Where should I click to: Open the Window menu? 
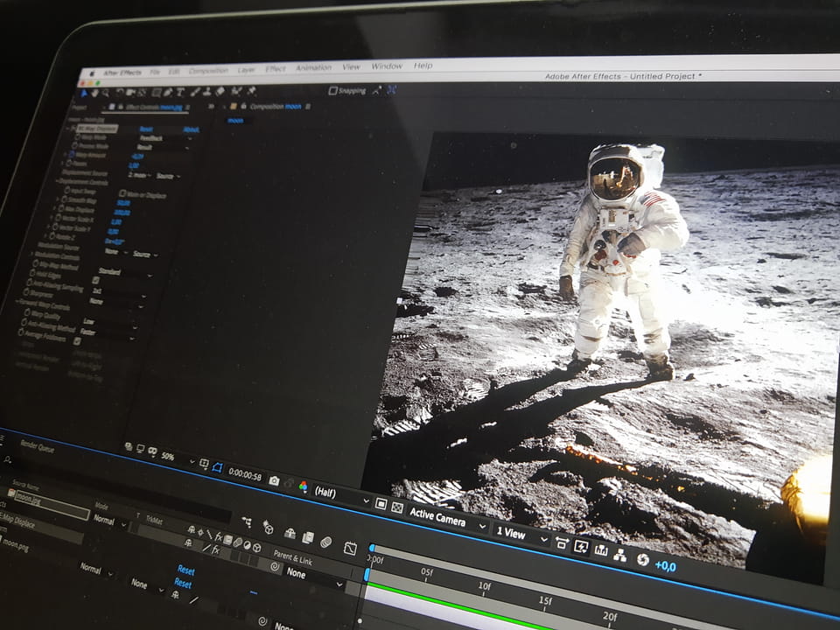point(387,66)
